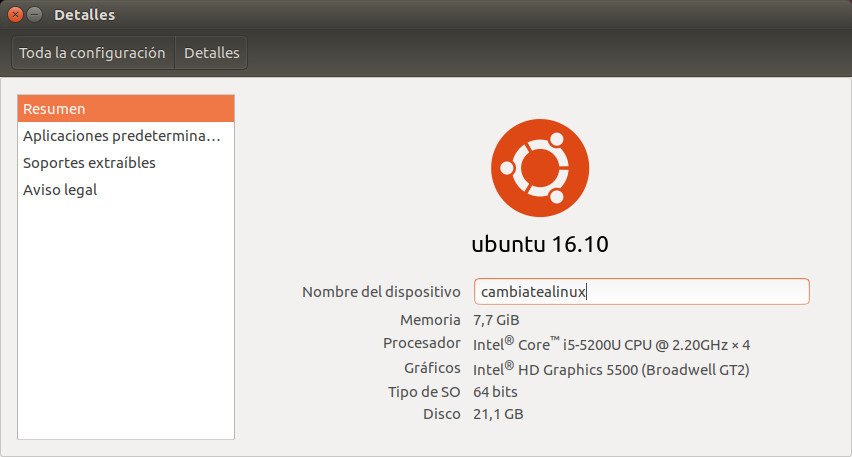Close the Detalles window
Viewport: 852px width, 457px height.
[16, 15]
